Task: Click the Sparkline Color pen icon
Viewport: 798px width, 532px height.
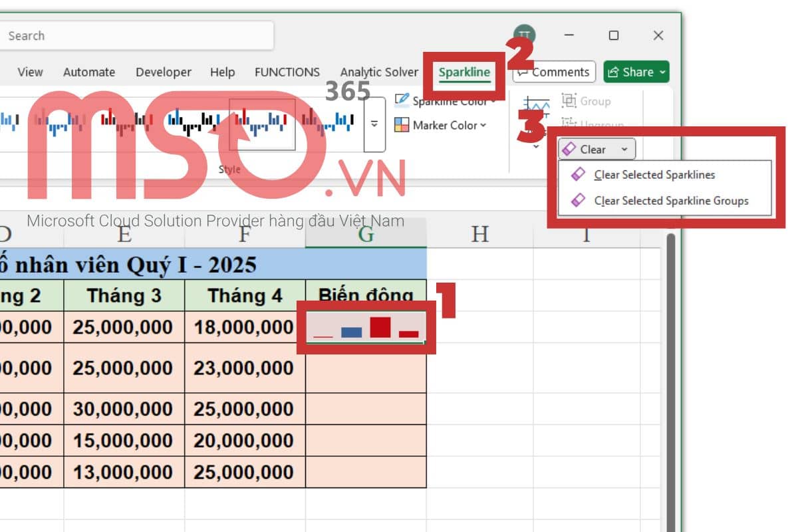Action: point(402,100)
